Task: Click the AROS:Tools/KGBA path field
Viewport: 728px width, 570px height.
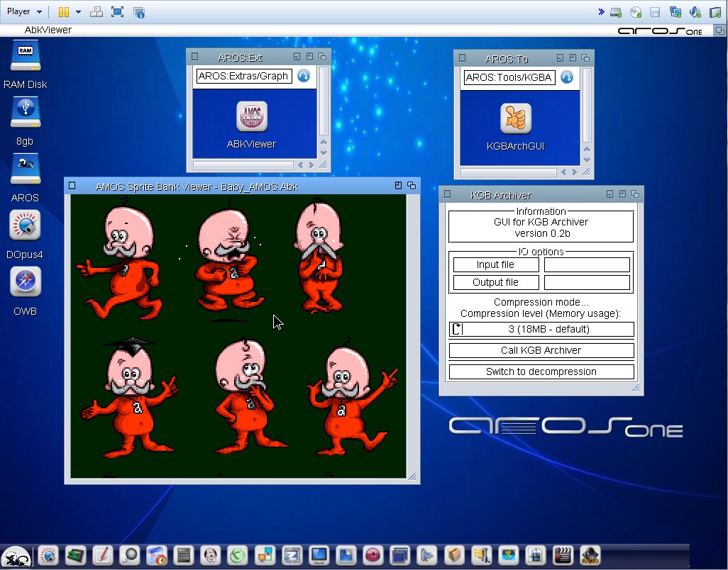Action: click(509, 77)
